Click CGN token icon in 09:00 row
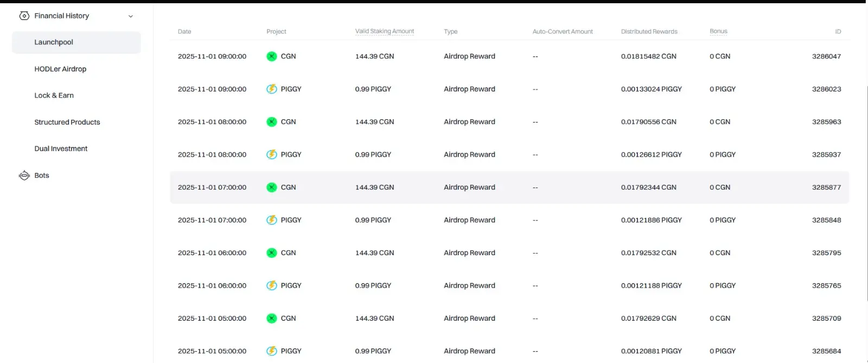This screenshot has width=868, height=363. pyautogui.click(x=272, y=56)
